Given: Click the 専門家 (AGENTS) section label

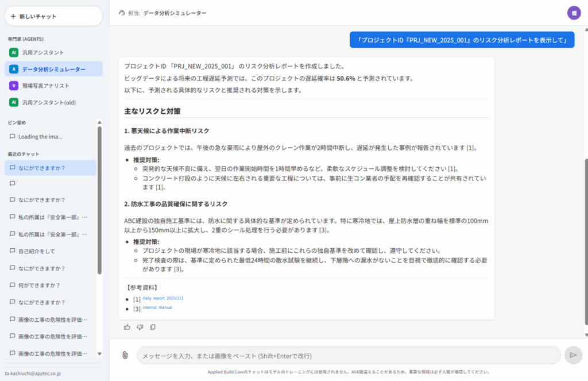Looking at the screenshot, I should pyautogui.click(x=25, y=39).
